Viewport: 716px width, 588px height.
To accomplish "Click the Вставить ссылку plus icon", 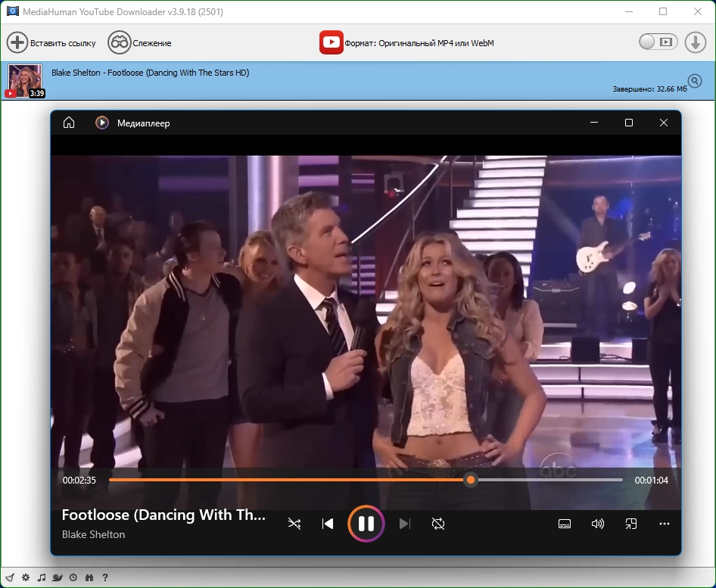I will pos(17,43).
